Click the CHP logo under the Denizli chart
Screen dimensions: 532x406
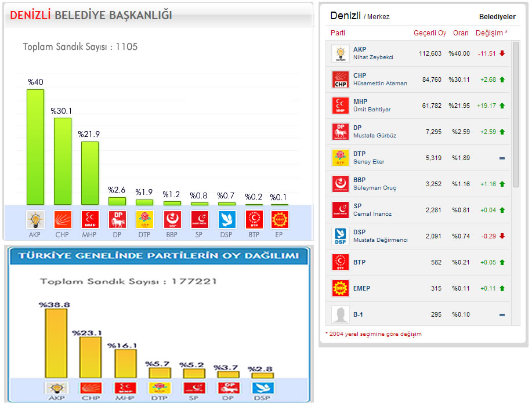point(63,219)
